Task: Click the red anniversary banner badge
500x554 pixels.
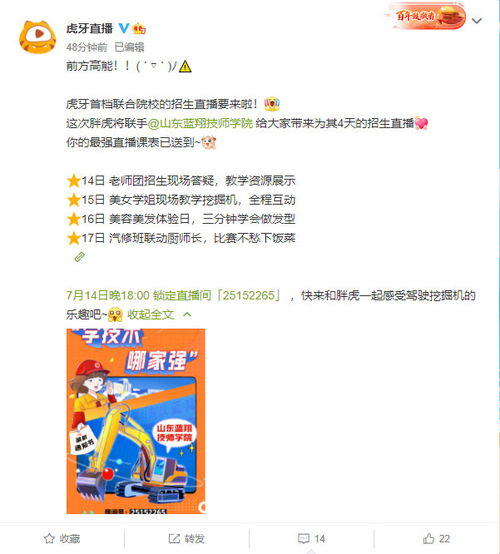Action: (x=425, y=16)
